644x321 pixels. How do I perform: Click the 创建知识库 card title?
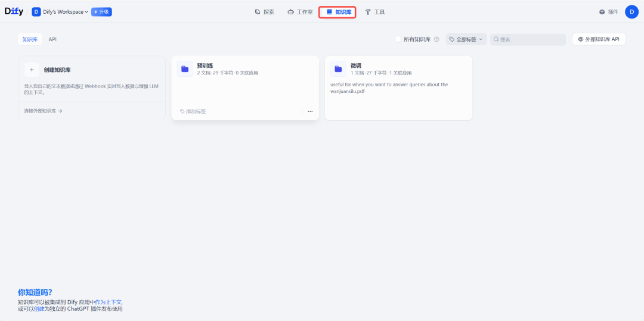(x=57, y=70)
